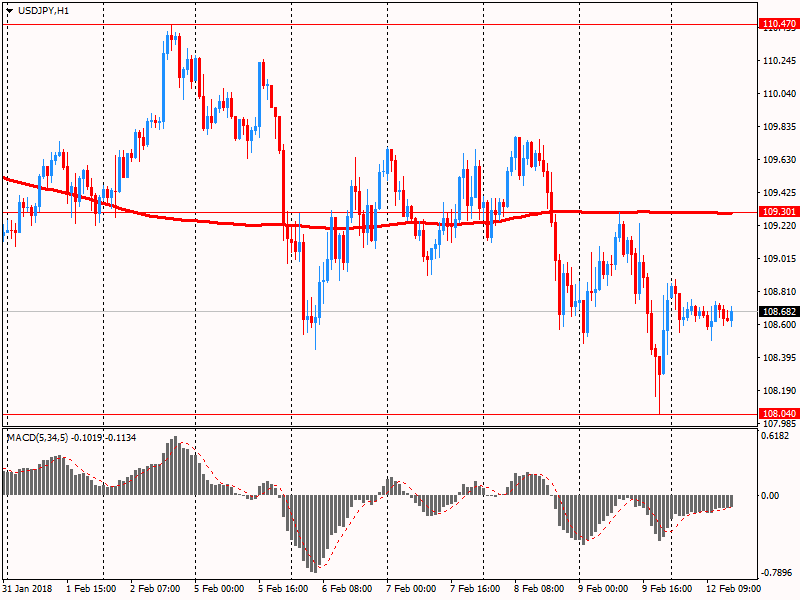Click the 31 Jan 2018 date label

(x=31, y=589)
